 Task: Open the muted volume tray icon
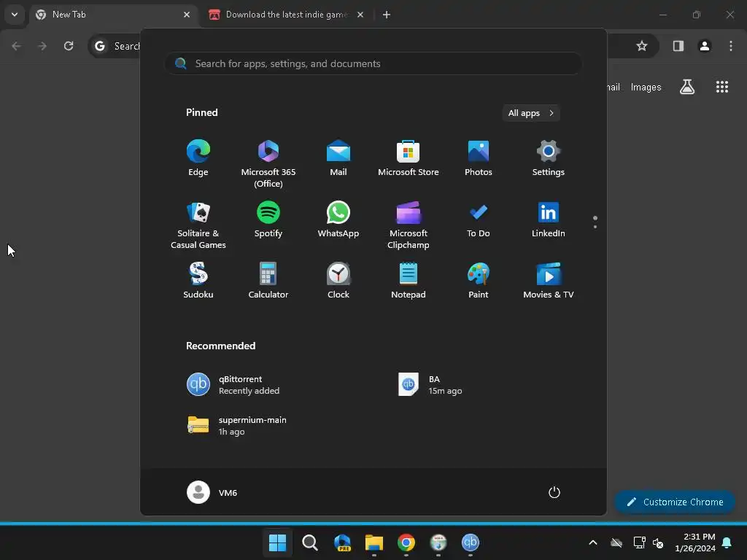click(658, 542)
